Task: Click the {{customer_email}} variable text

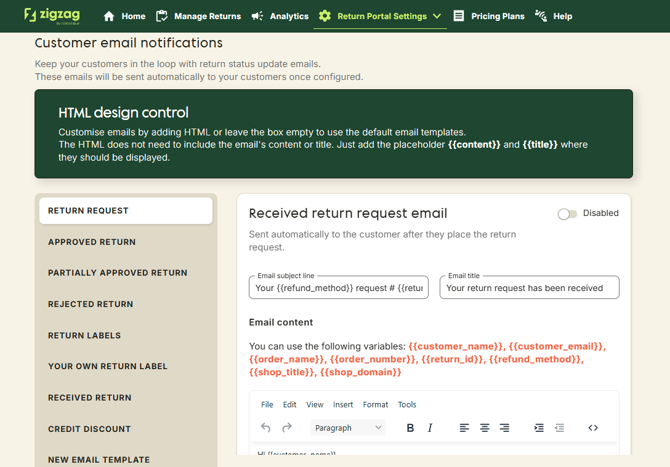Action: coord(556,346)
